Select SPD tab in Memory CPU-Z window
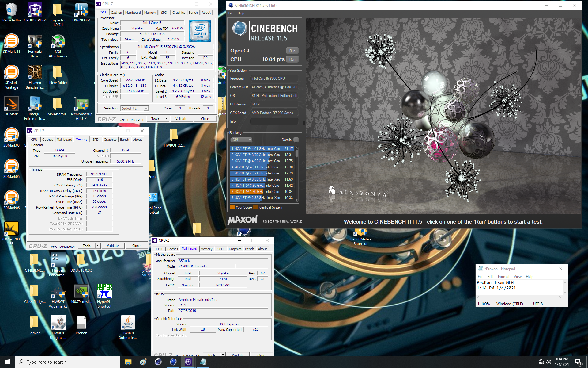This screenshot has height=368, width=588. (x=96, y=140)
